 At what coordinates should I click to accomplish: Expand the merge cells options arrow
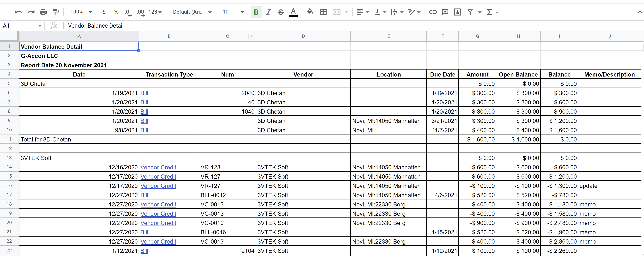[x=347, y=12]
